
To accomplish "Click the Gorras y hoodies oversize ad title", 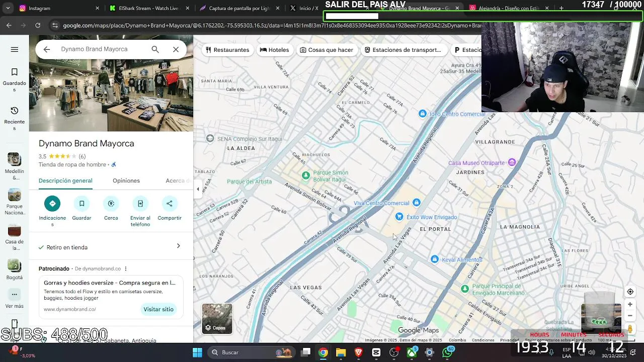I will [110, 283].
